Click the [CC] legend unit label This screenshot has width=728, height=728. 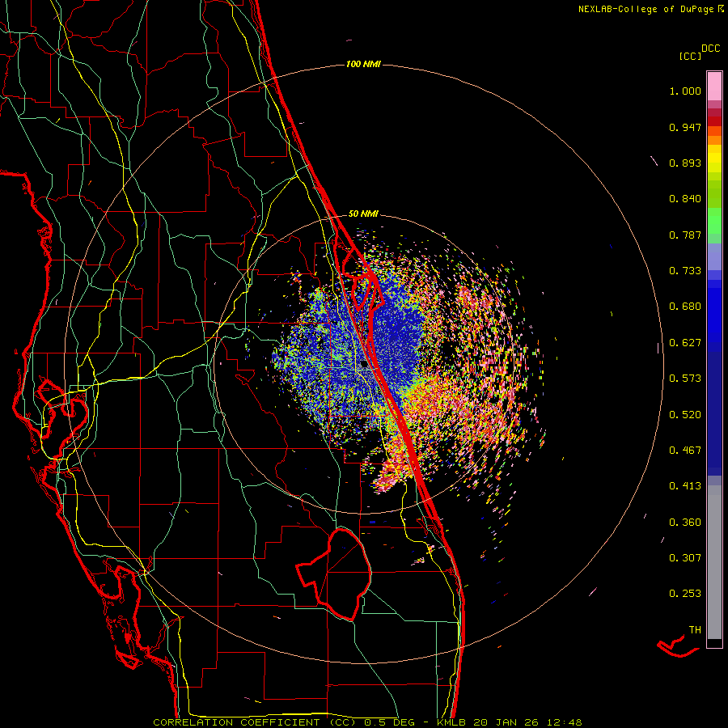click(x=690, y=56)
